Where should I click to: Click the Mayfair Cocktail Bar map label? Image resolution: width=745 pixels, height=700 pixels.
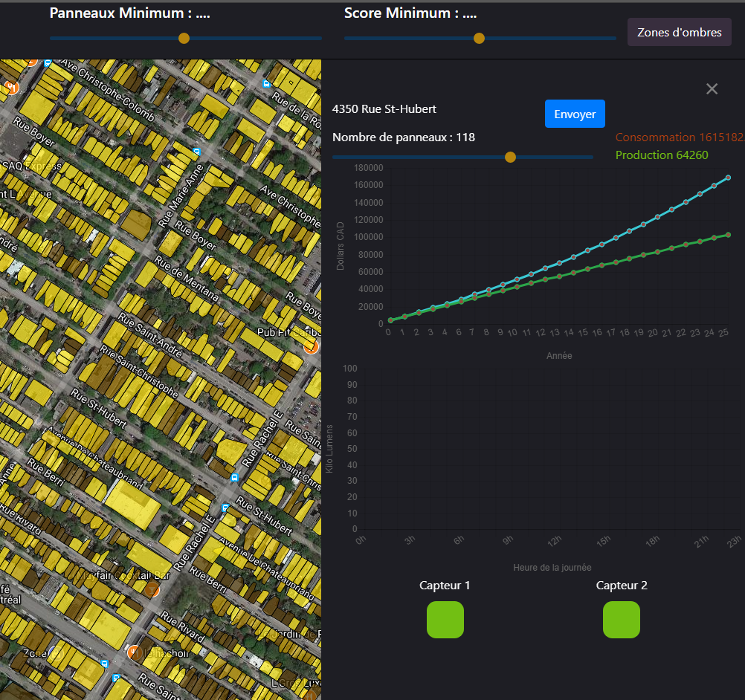(x=123, y=575)
